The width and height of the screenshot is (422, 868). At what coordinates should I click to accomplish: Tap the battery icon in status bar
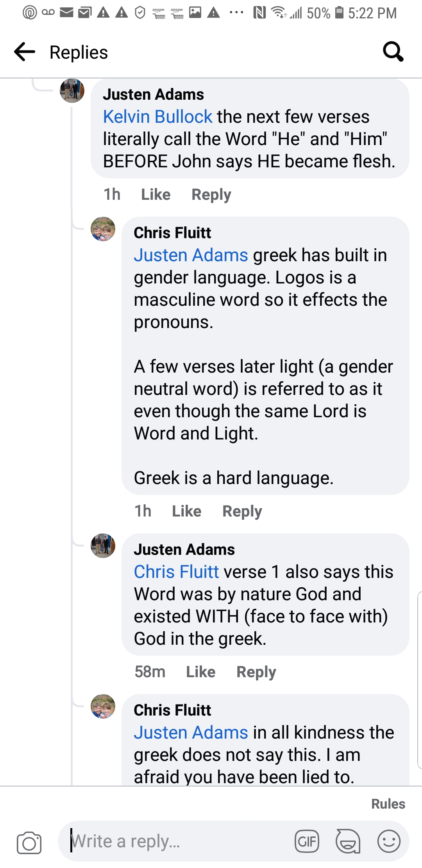[340, 13]
